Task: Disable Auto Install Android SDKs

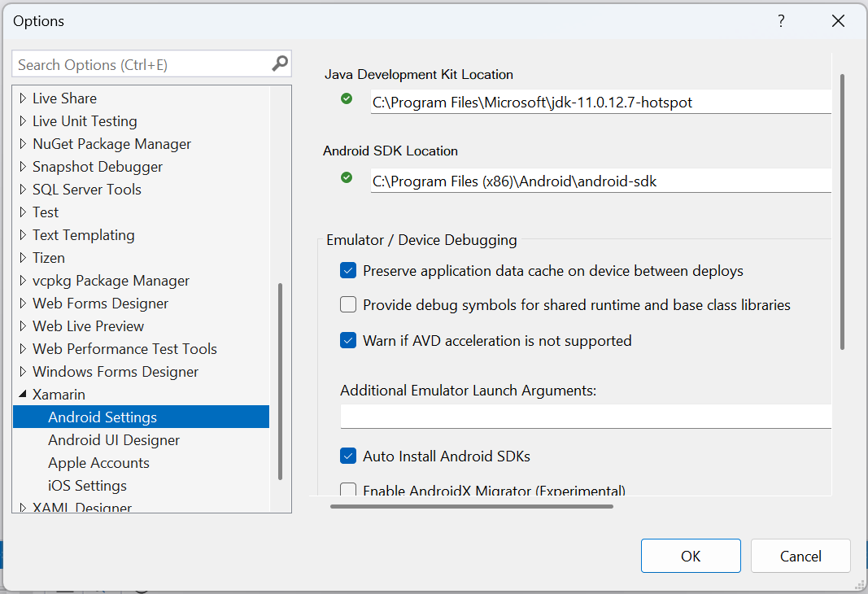Action: click(348, 456)
